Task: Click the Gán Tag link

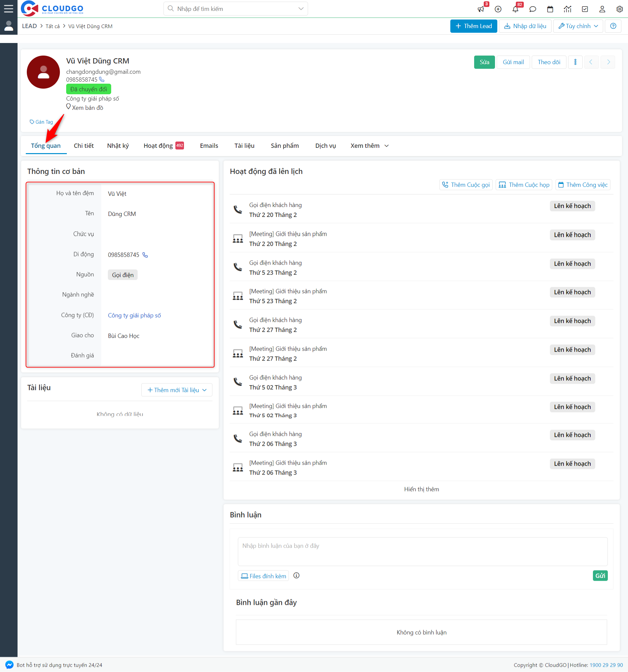Action: coord(41,122)
